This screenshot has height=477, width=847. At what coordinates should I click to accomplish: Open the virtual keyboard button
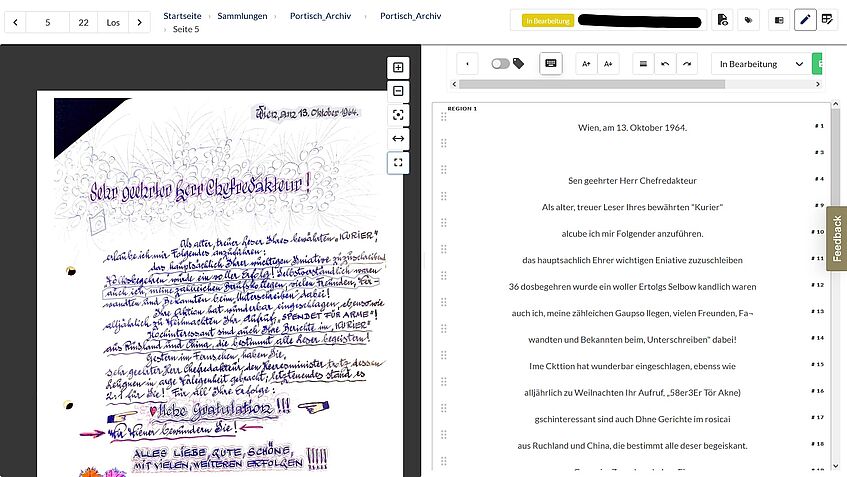coord(551,64)
